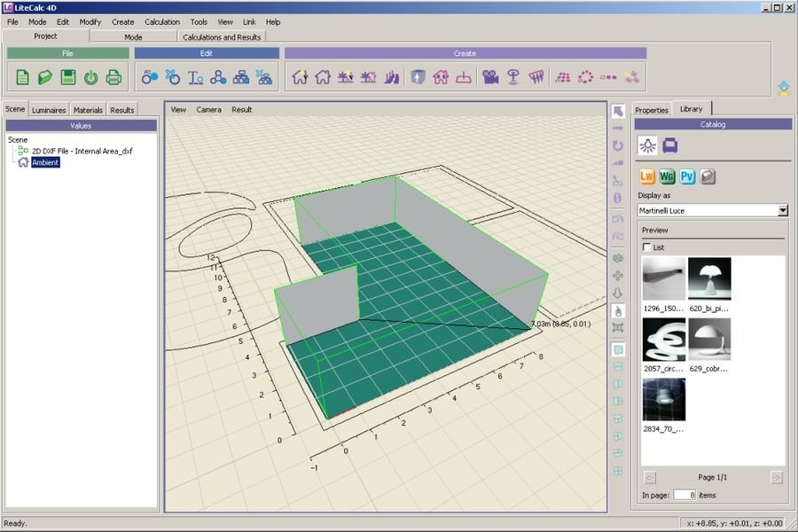Switch to the Mode ribbon tab

coord(133,37)
